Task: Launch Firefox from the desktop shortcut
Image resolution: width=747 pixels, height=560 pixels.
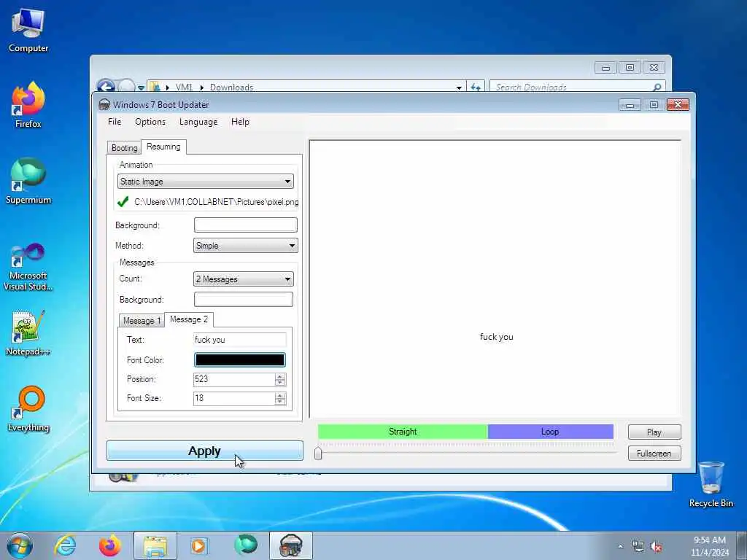Action: tap(28, 106)
